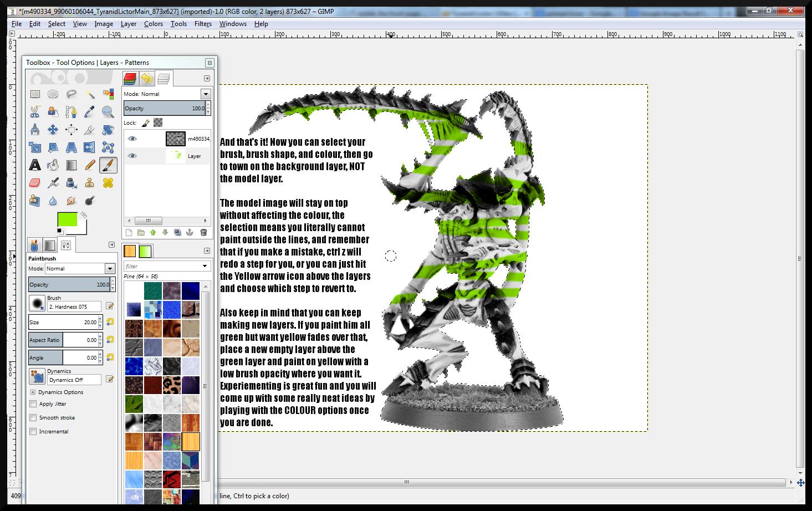Raise the layer with green up arrow

[153, 233]
